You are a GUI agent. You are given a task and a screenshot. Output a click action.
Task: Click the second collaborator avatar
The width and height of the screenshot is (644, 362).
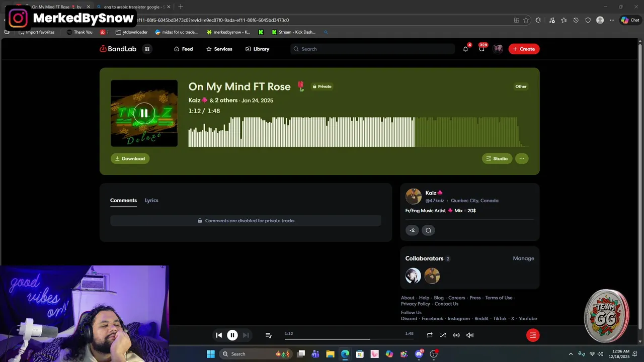click(432, 276)
